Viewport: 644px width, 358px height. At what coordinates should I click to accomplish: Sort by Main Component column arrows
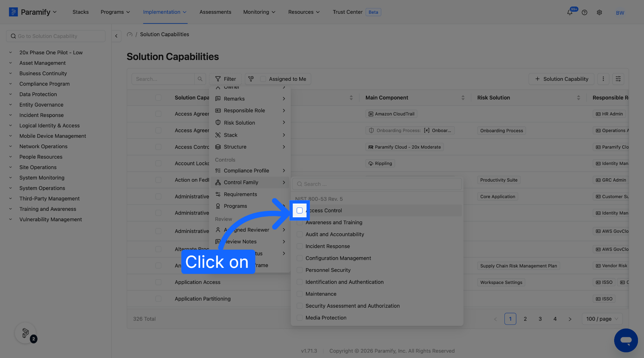point(463,98)
